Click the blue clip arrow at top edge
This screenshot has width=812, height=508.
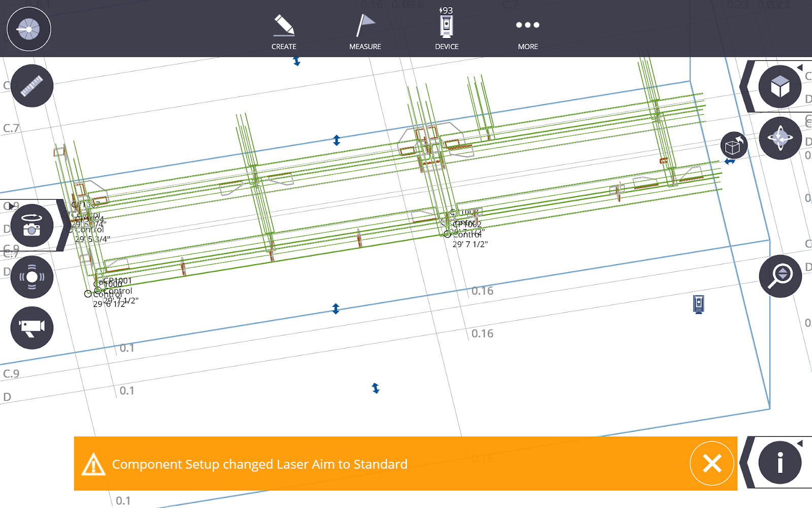pos(296,61)
